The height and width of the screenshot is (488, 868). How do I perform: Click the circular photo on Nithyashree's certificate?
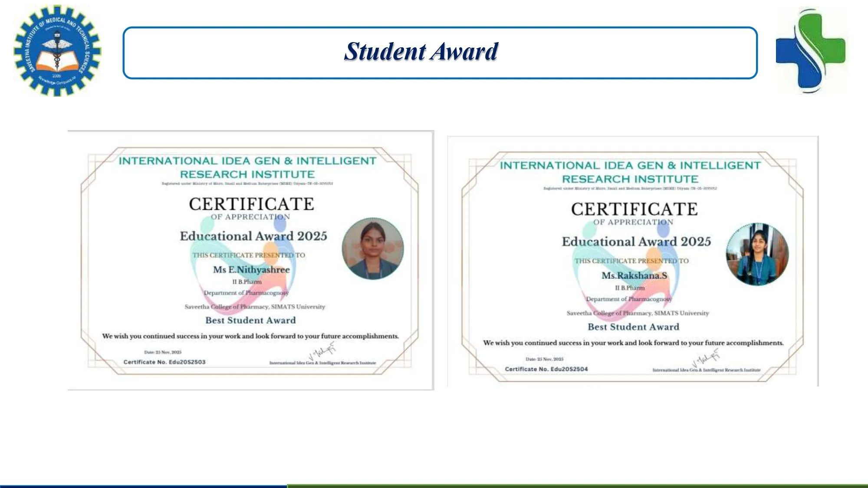373,249
